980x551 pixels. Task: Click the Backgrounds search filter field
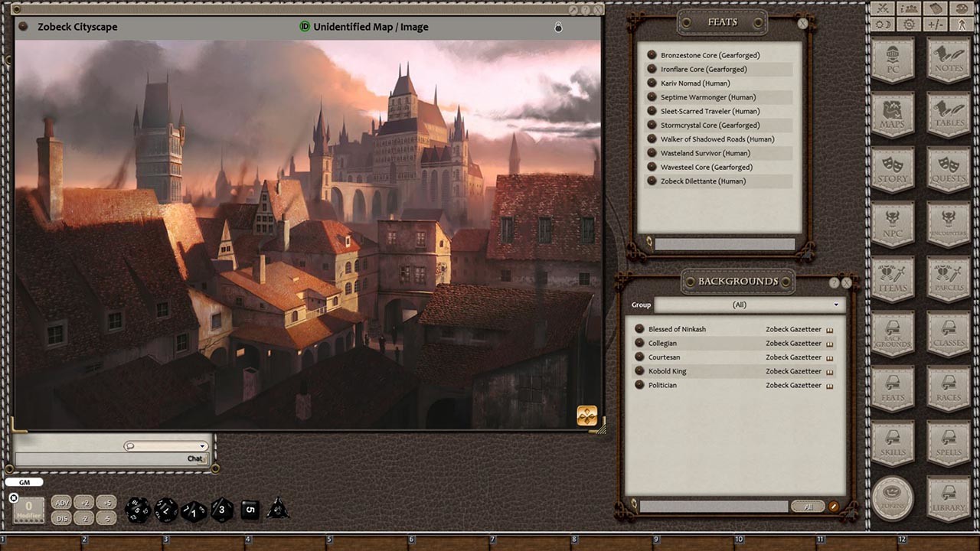pos(714,507)
